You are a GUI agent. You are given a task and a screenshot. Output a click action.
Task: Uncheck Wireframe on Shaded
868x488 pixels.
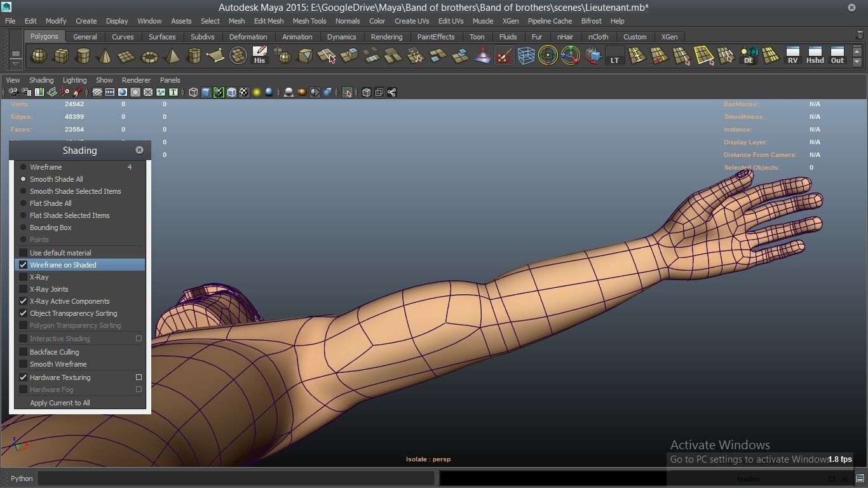click(x=24, y=265)
